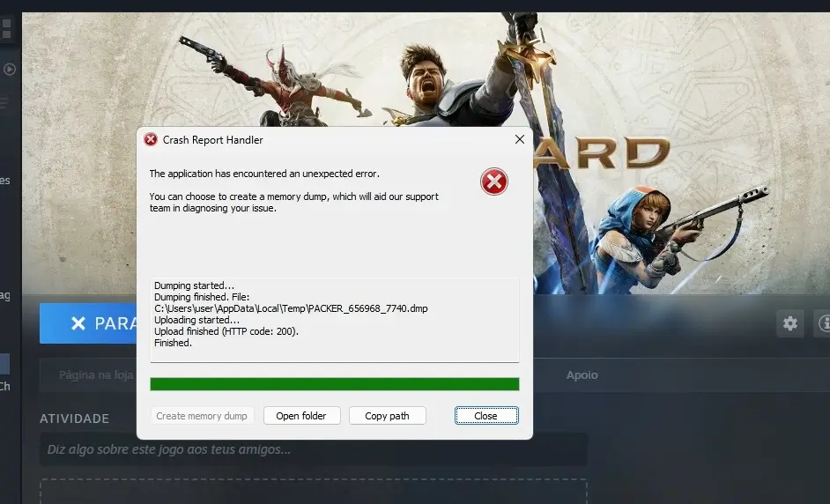Click the ATIVIDADE section heading
This screenshot has width=830, height=504.
pyautogui.click(x=75, y=419)
